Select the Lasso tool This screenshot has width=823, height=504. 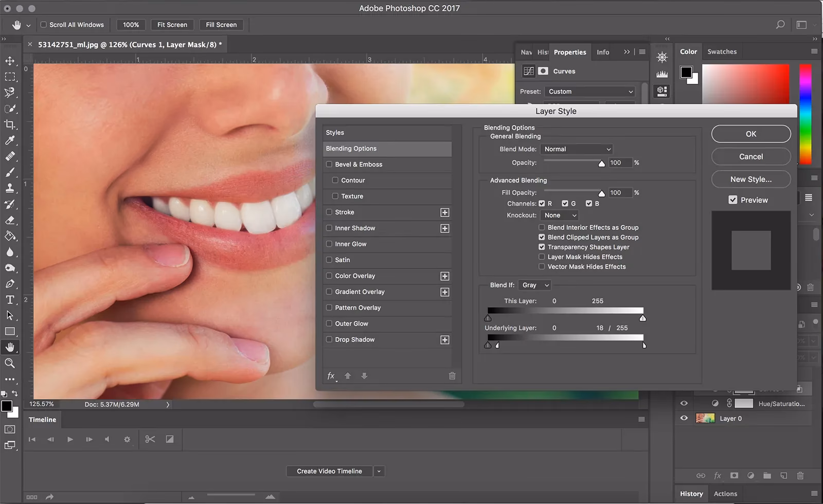coord(10,93)
